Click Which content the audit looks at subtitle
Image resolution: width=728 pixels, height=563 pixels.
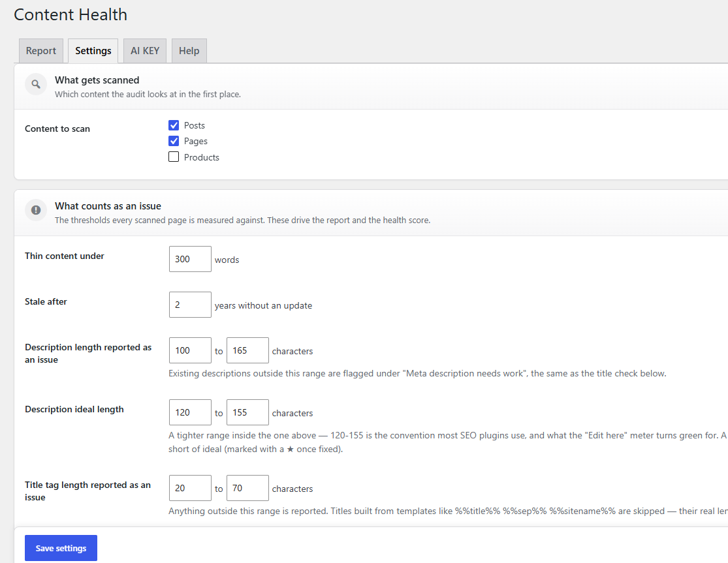148,94
